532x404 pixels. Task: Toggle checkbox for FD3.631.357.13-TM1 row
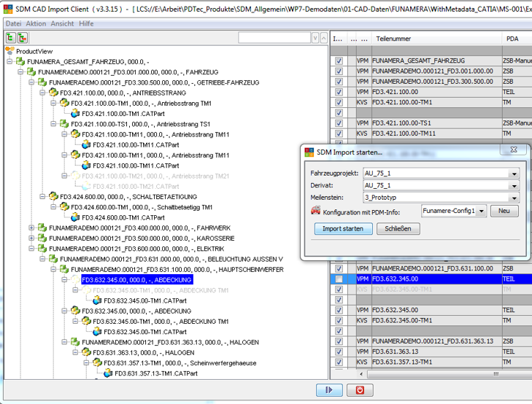click(x=339, y=362)
